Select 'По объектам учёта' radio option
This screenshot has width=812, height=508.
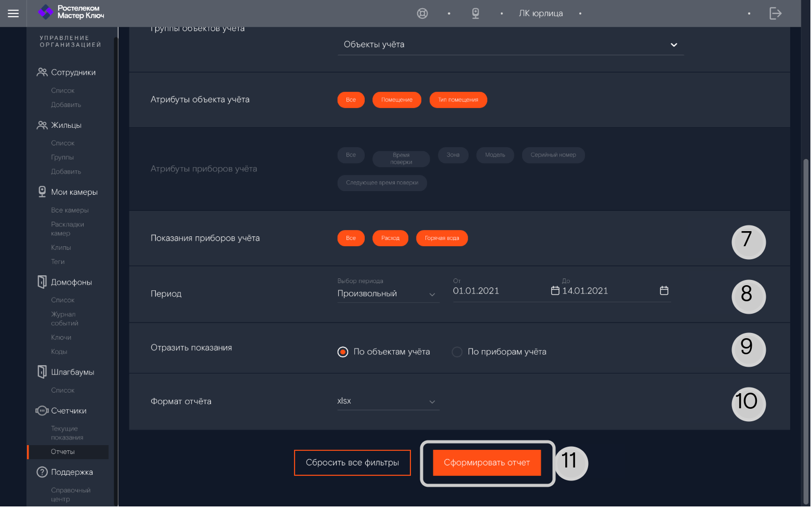(x=343, y=352)
